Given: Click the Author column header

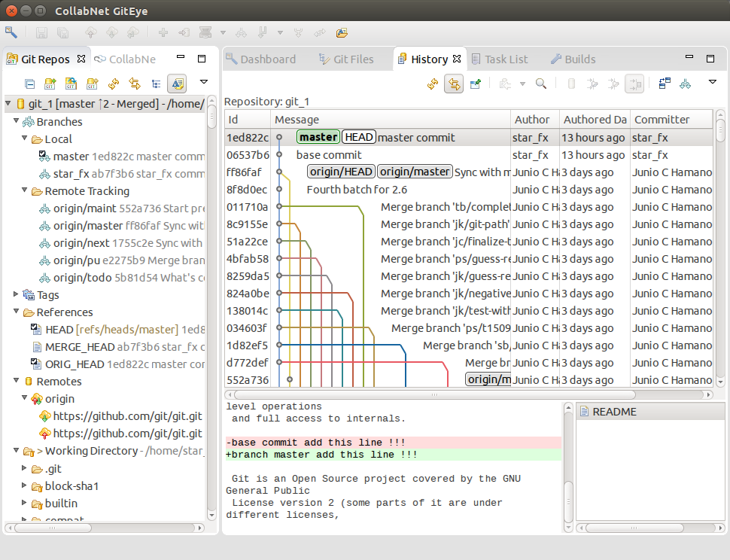Looking at the screenshot, I should pos(535,120).
